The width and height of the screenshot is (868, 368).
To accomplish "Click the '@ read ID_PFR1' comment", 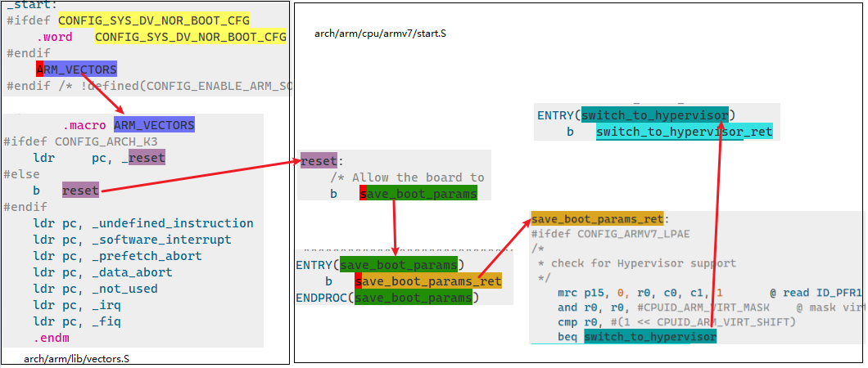I will [816, 293].
